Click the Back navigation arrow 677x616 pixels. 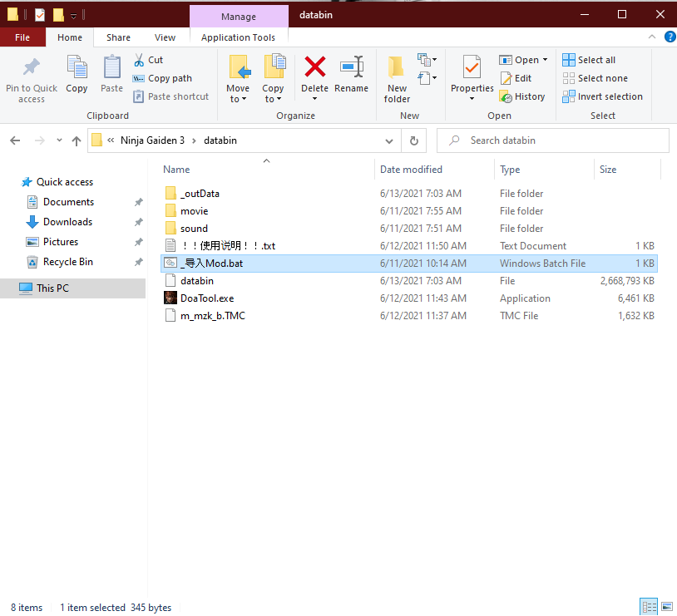tap(15, 140)
